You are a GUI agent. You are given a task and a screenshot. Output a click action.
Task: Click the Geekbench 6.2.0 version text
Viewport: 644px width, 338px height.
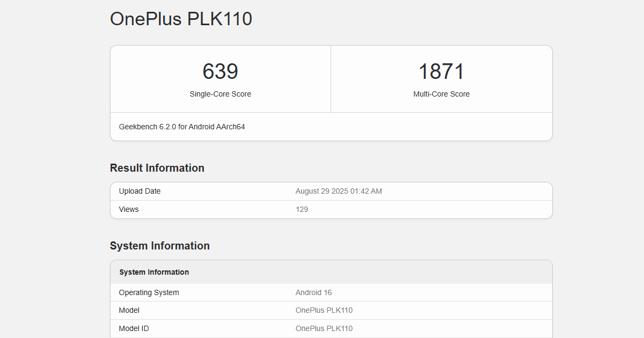click(x=147, y=127)
